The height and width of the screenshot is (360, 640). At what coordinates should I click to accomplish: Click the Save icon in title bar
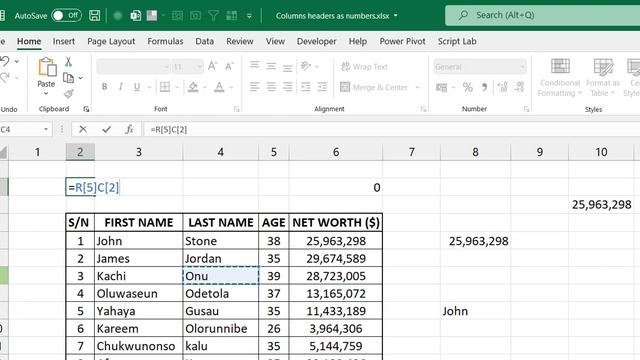95,16
